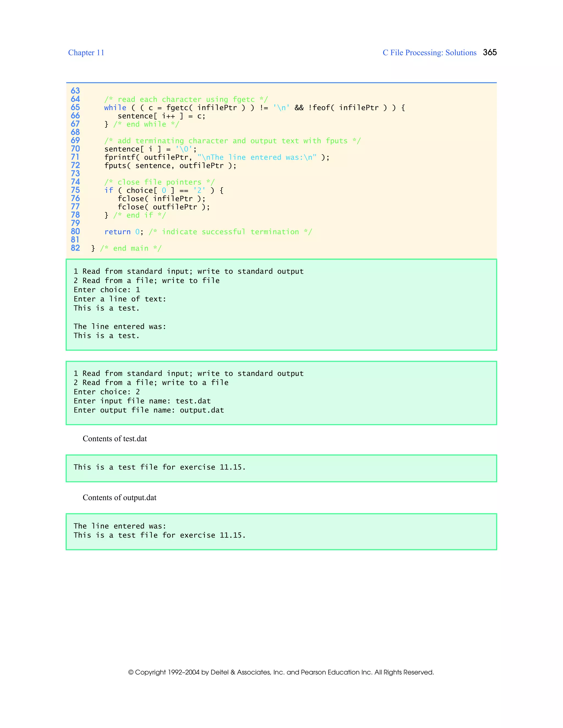
Task: Click 'fputs( sentence, outfilePtr );' line
Action: click(x=170, y=166)
